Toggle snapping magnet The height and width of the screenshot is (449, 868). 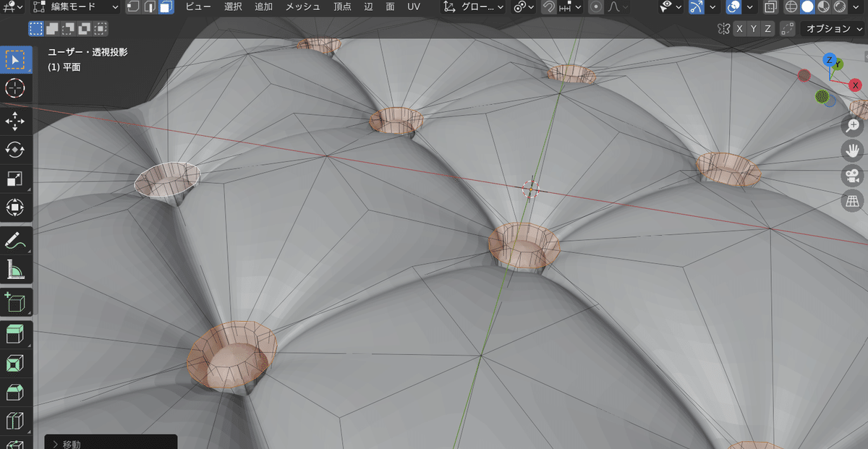coord(549,7)
